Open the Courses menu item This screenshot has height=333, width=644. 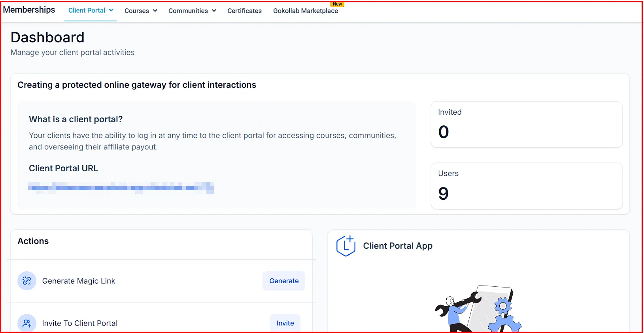click(136, 11)
